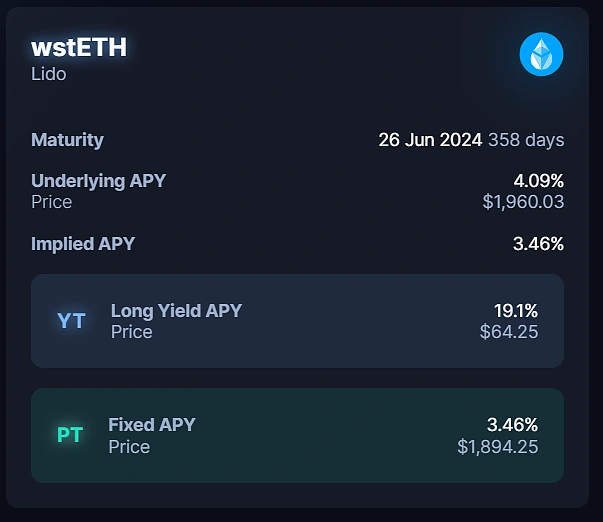Click the blue Lido droplet icon
The height and width of the screenshot is (522, 603).
pos(541,54)
